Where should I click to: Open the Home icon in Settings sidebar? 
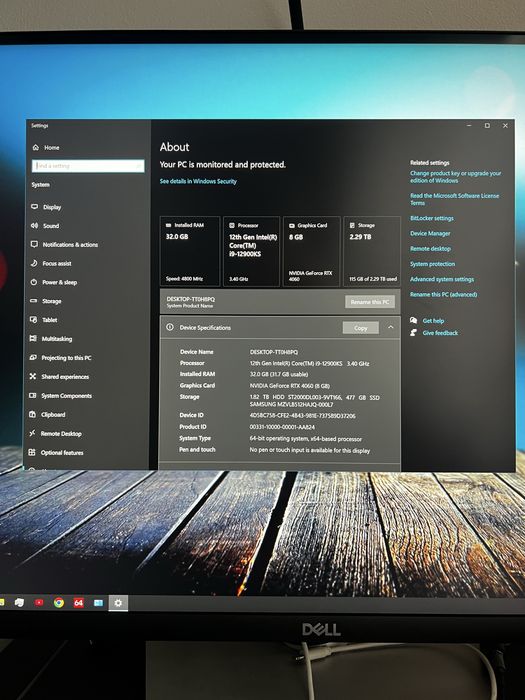(x=36, y=147)
